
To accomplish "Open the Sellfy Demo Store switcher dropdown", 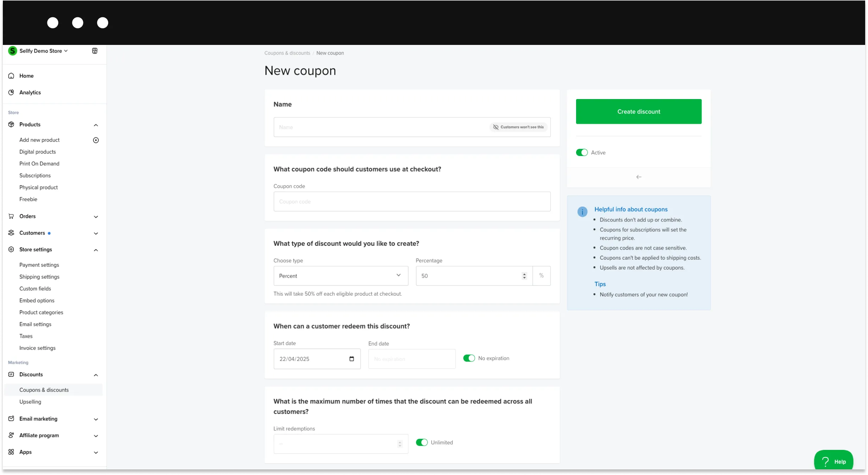I will 38,51.
